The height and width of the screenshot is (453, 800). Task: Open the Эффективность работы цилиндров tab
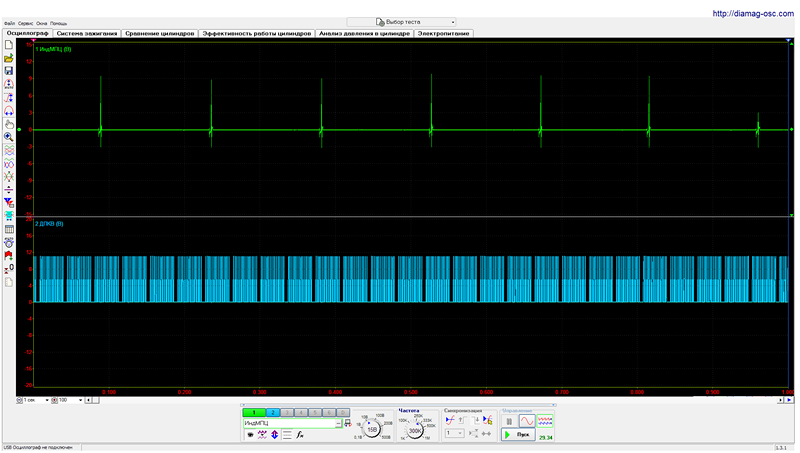click(257, 33)
